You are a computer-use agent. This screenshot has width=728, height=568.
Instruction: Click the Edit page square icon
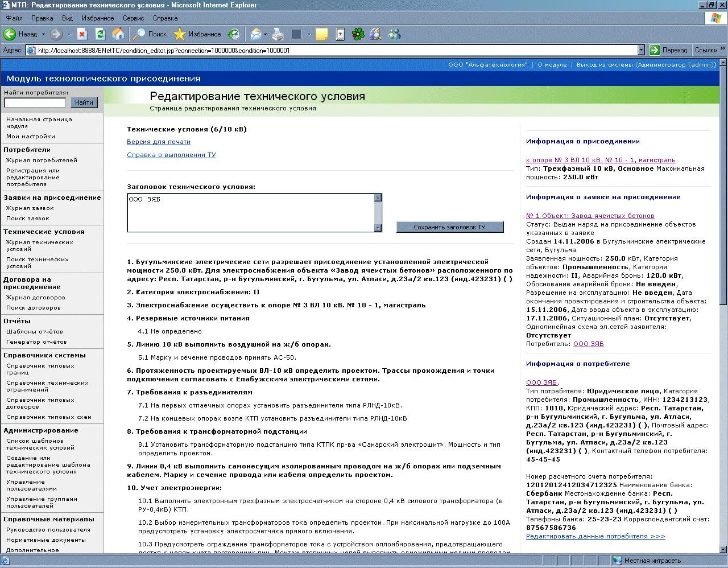click(x=296, y=34)
